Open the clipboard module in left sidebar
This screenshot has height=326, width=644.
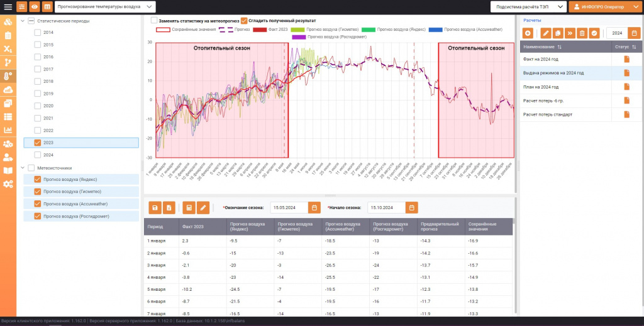(8, 36)
